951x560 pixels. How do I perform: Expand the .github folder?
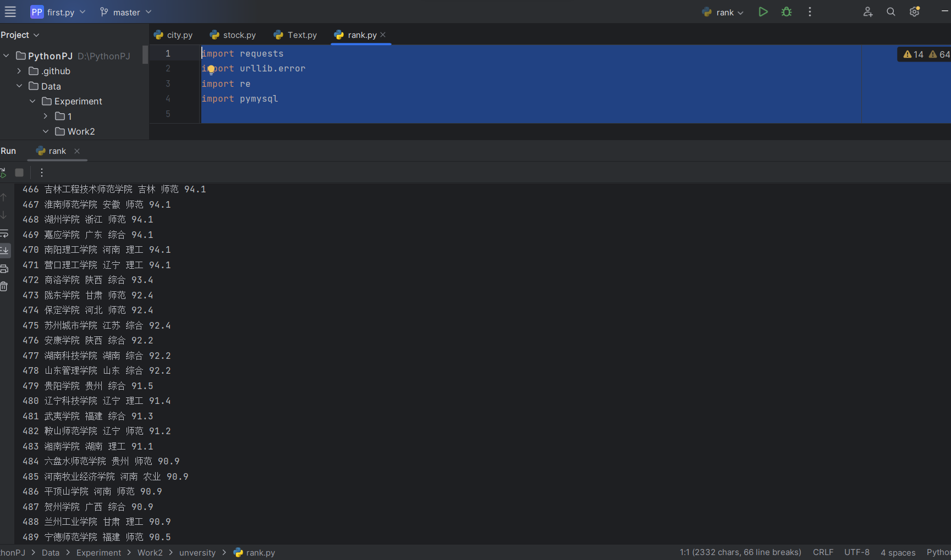point(19,71)
